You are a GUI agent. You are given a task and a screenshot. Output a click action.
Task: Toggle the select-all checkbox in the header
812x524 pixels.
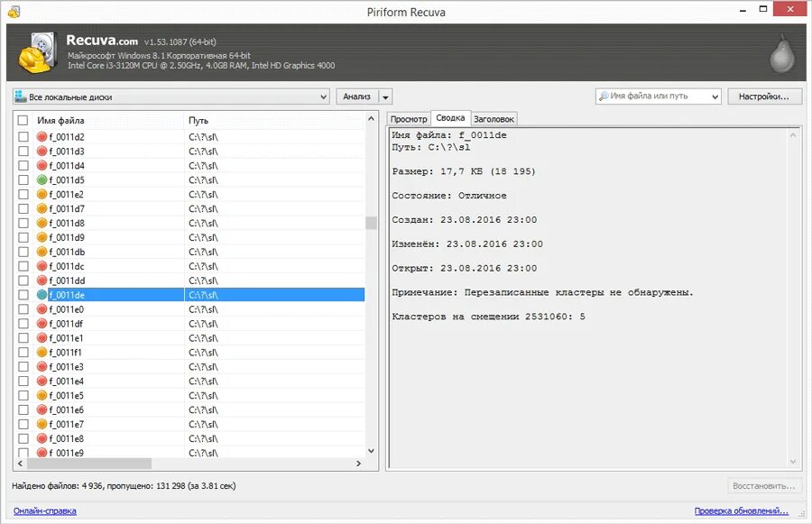click(x=23, y=120)
